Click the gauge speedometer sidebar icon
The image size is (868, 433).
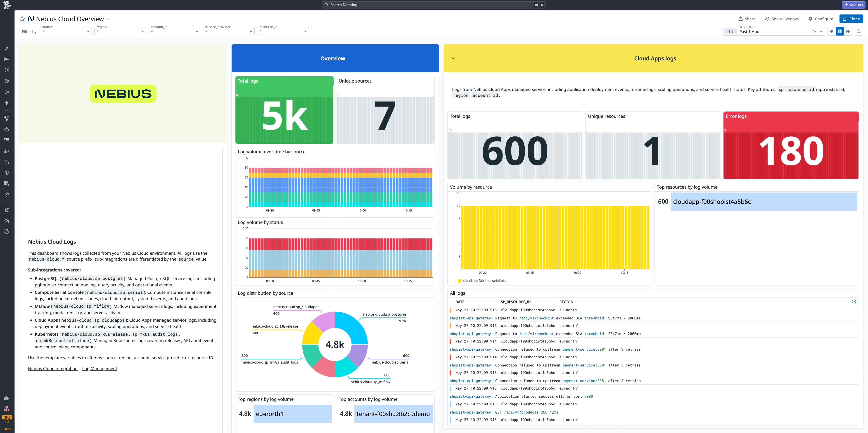tap(7, 221)
